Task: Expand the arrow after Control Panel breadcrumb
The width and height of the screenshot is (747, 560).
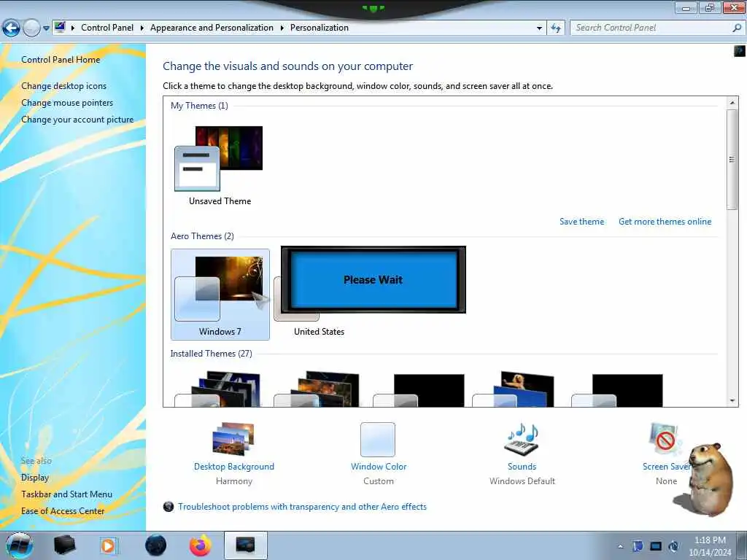Action: [142, 28]
